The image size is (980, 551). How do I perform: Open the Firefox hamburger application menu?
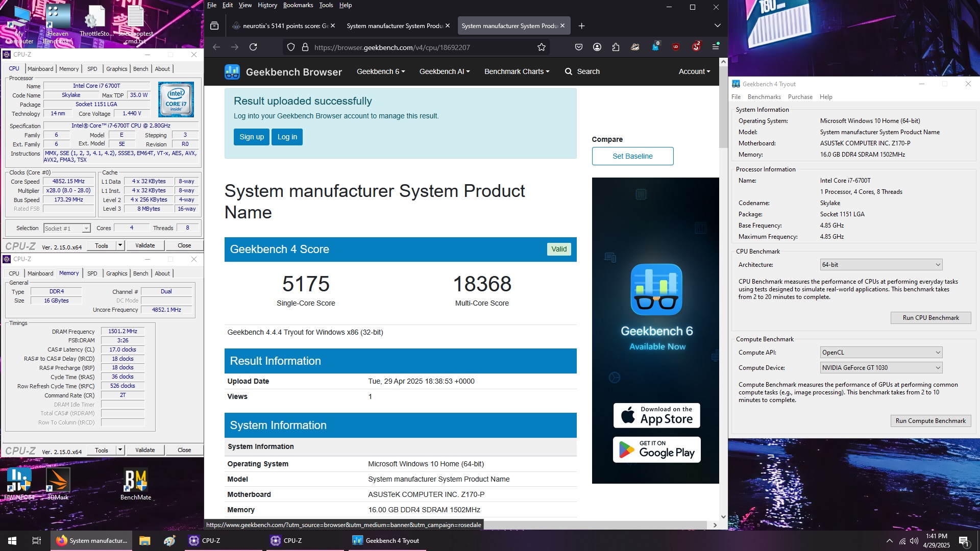coord(716,47)
